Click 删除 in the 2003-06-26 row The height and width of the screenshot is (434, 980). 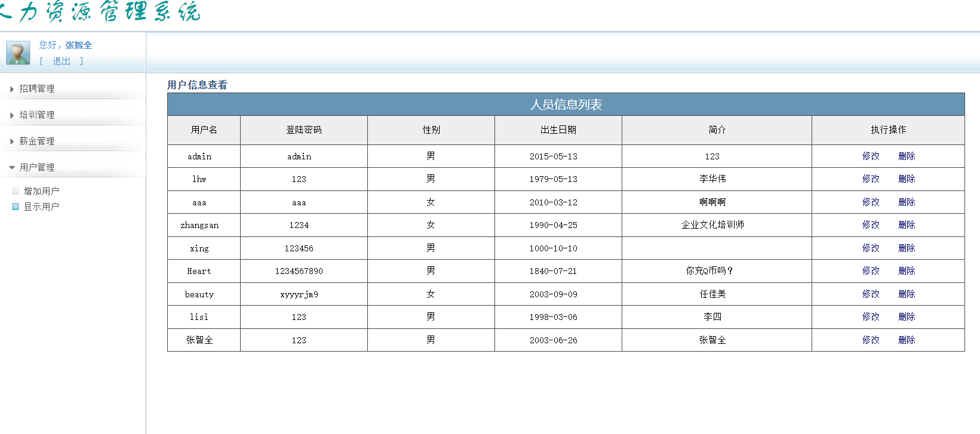pyautogui.click(x=907, y=340)
